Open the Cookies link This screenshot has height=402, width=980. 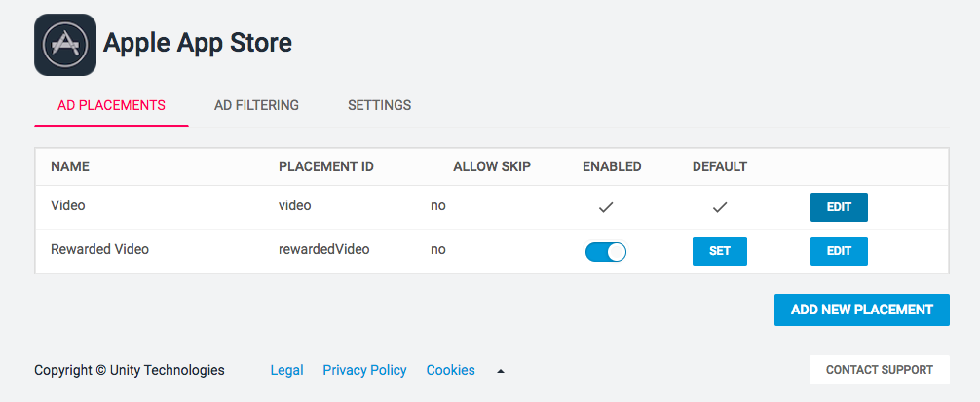point(451,370)
